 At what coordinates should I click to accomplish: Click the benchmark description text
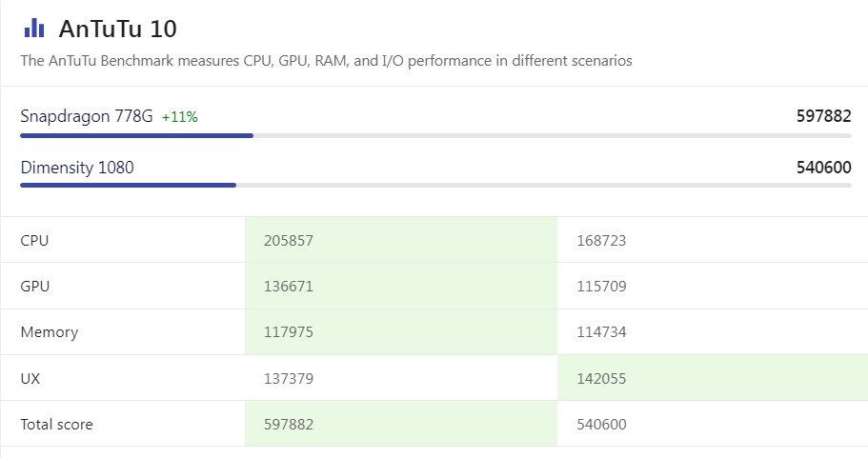click(326, 61)
